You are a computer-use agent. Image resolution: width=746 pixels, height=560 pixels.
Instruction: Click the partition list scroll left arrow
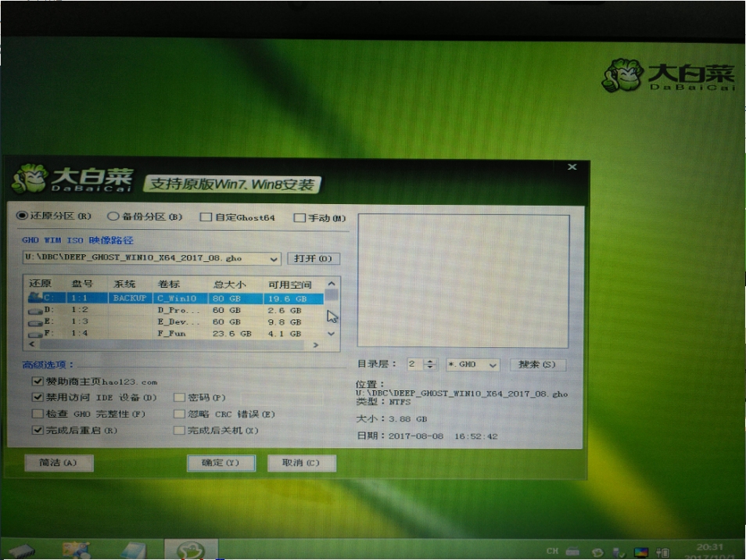click(32, 344)
